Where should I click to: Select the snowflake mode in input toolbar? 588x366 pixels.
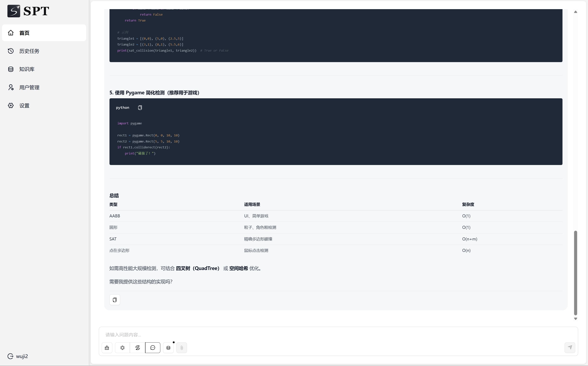[x=122, y=348]
